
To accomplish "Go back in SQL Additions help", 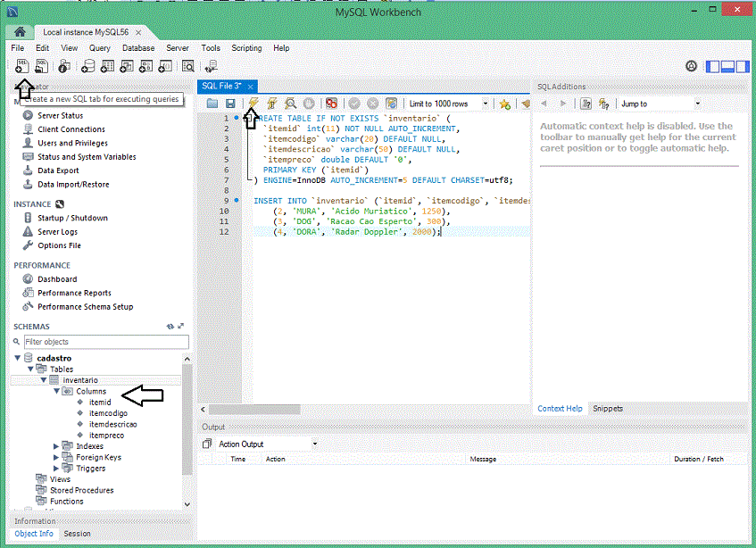I will click(x=544, y=104).
